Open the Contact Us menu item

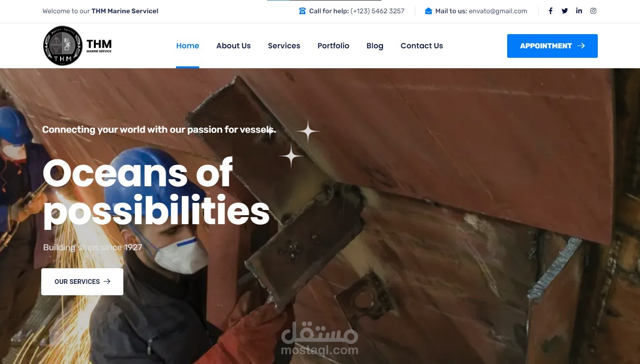click(422, 46)
